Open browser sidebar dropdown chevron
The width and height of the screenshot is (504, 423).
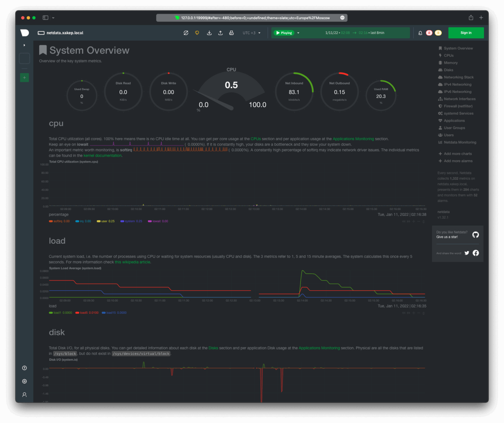(x=53, y=18)
